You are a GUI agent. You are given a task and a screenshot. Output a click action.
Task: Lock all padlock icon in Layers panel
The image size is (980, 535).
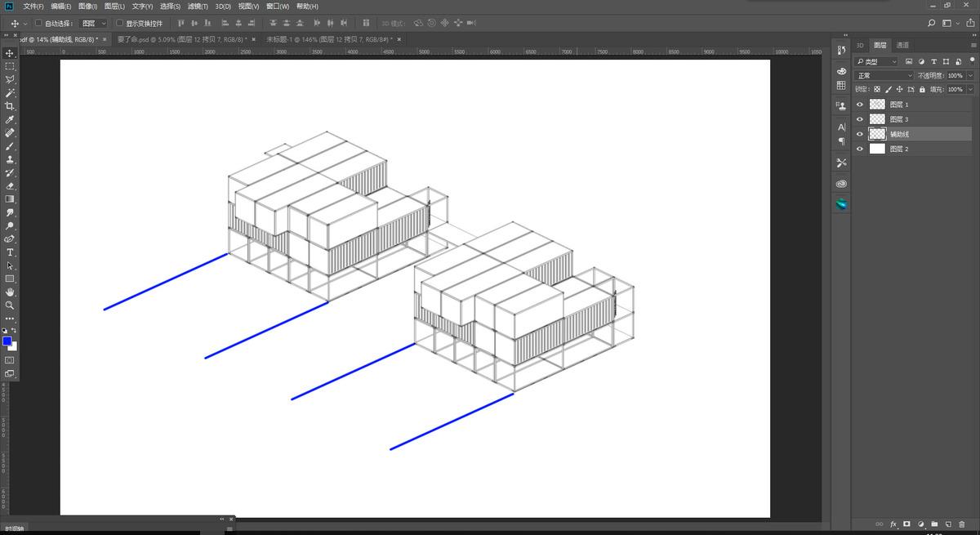(x=922, y=89)
